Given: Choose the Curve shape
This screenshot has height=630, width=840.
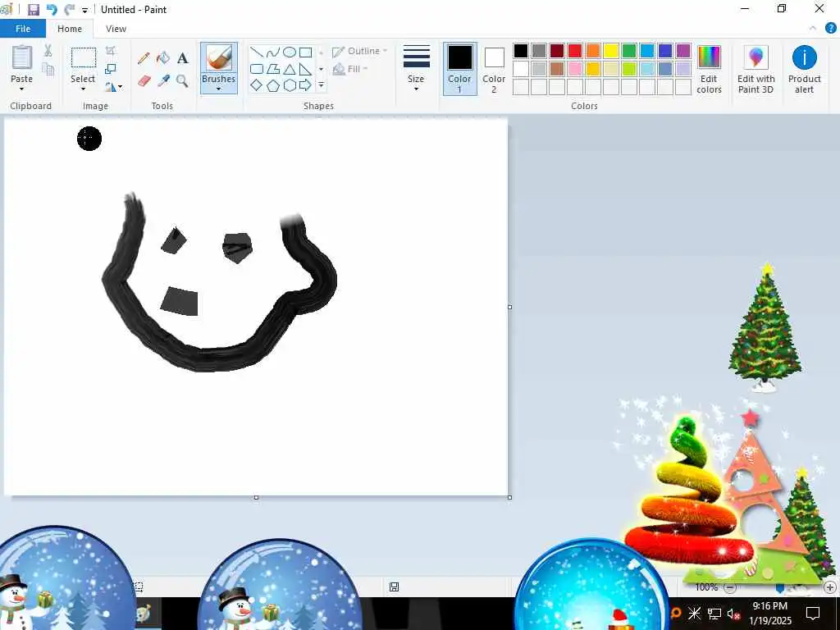Looking at the screenshot, I should [x=273, y=52].
